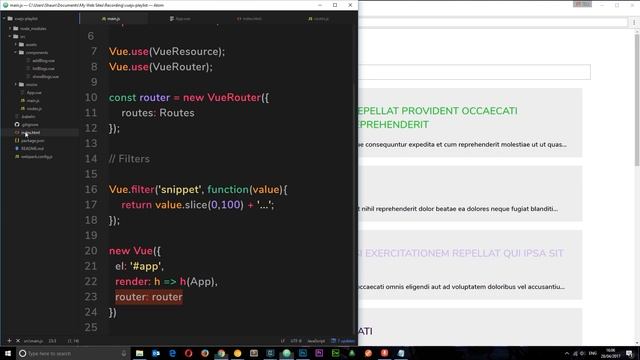Open Firefox from the taskbar
Screen dimensions: 640x360
click(x=205, y=353)
